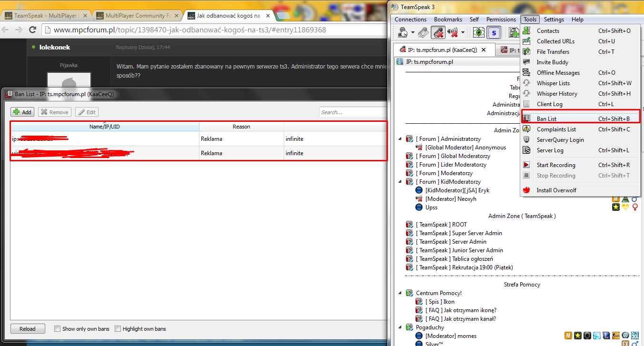
Task: Select the [ FAQ ] Jak otrzymam kanał? channel
Action: point(461,319)
